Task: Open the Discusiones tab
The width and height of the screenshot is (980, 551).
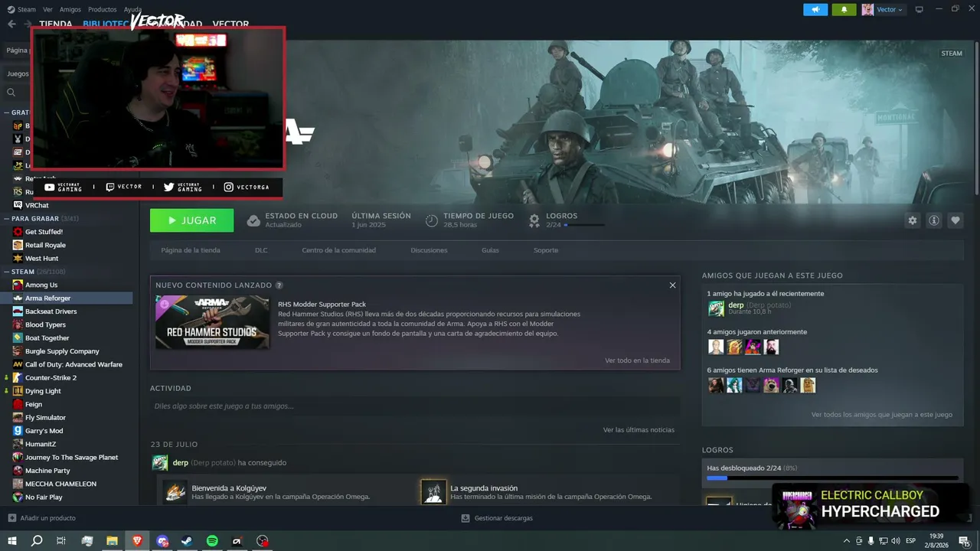Action: click(429, 250)
